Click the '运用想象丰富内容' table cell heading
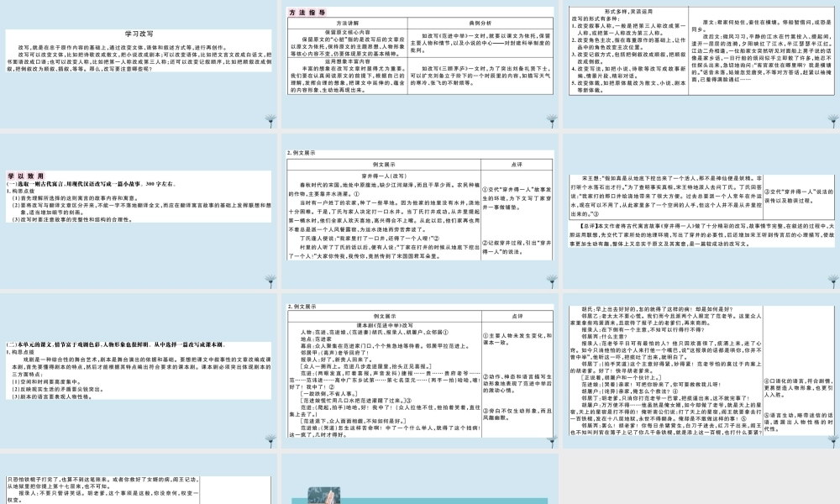Viewport: 840px width, 504px height. [x=347, y=61]
